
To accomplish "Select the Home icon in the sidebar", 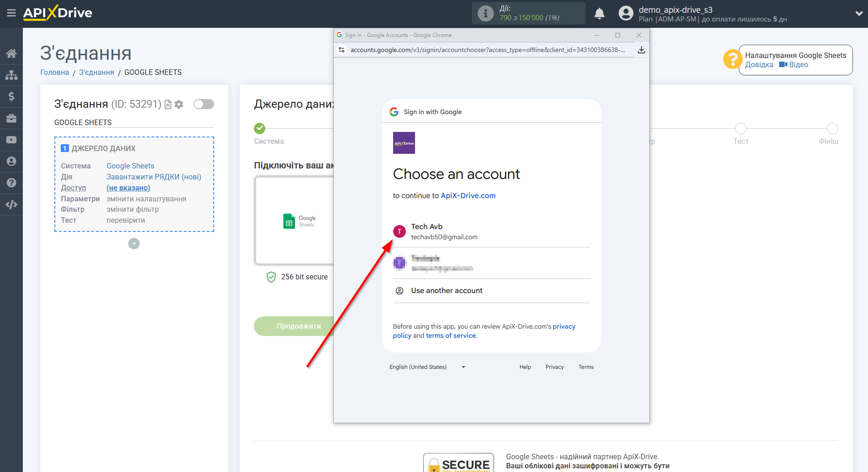I will [11, 53].
